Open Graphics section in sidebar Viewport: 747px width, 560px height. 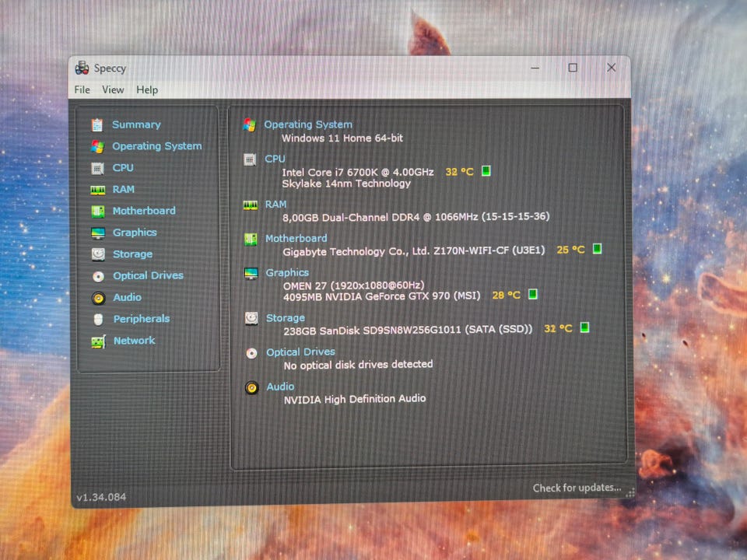tap(135, 233)
